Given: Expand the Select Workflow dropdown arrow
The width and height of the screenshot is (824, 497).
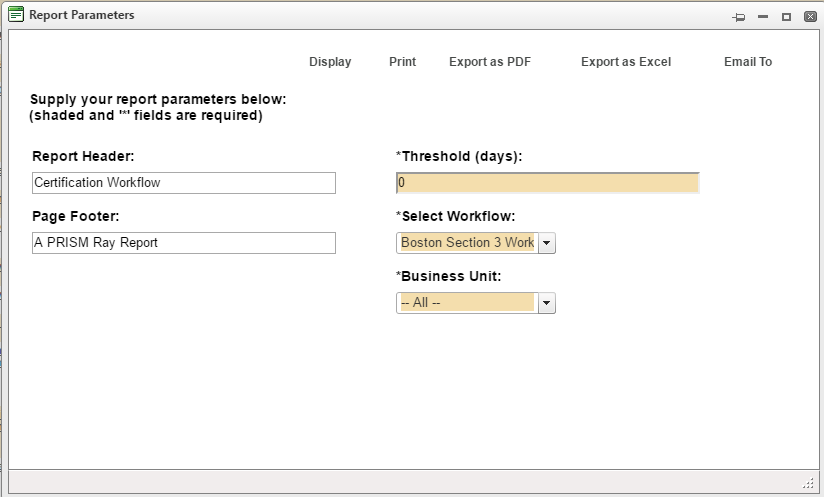Looking at the screenshot, I should coord(547,243).
